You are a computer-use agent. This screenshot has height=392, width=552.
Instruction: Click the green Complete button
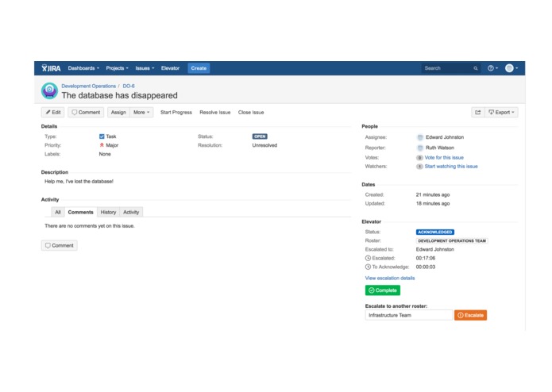tap(383, 290)
